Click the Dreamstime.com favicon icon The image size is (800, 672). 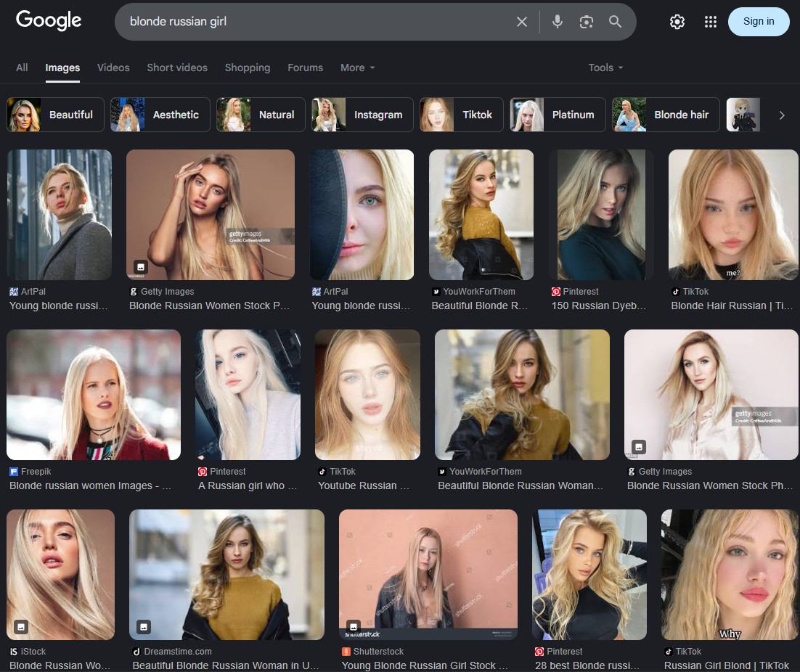[136, 652]
